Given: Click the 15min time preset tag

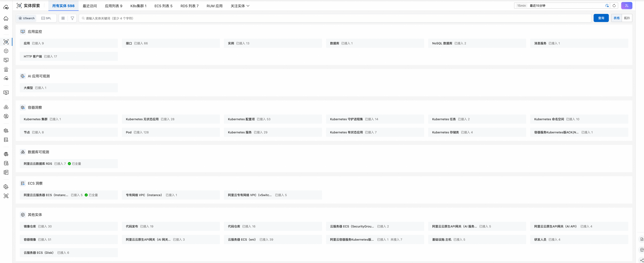Looking at the screenshot, I should [521, 6].
